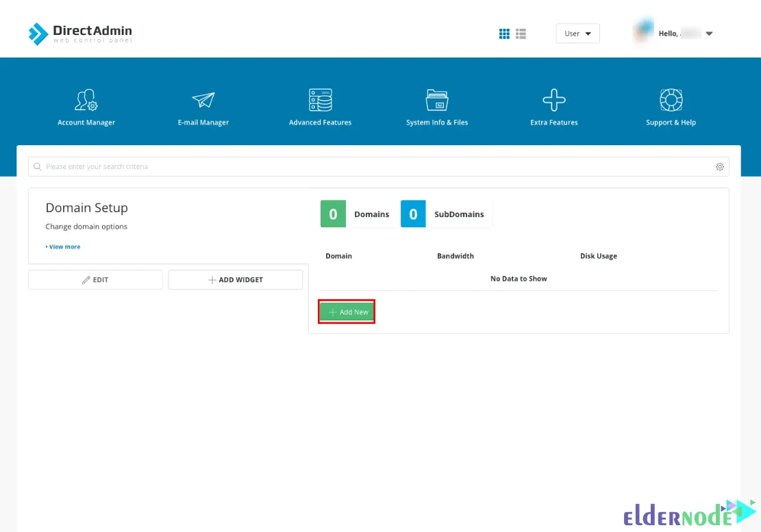
Task: Open the Support & Help lifebuoy icon
Action: (671, 101)
